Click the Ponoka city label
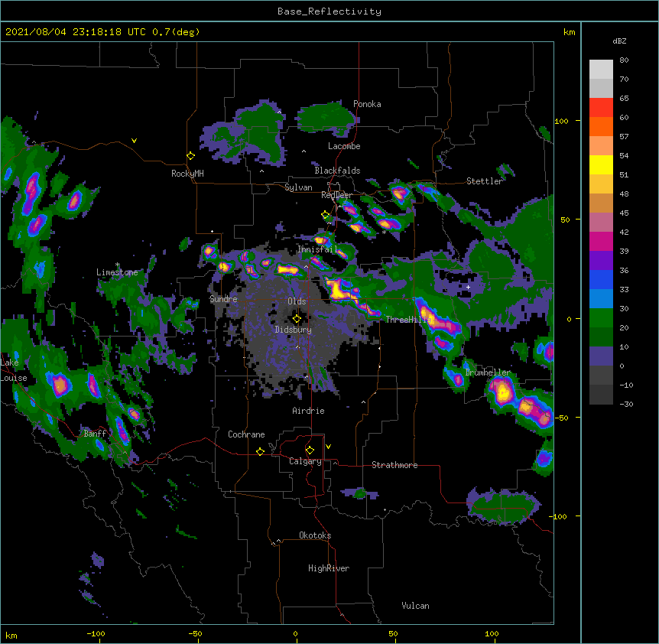 [x=367, y=104]
